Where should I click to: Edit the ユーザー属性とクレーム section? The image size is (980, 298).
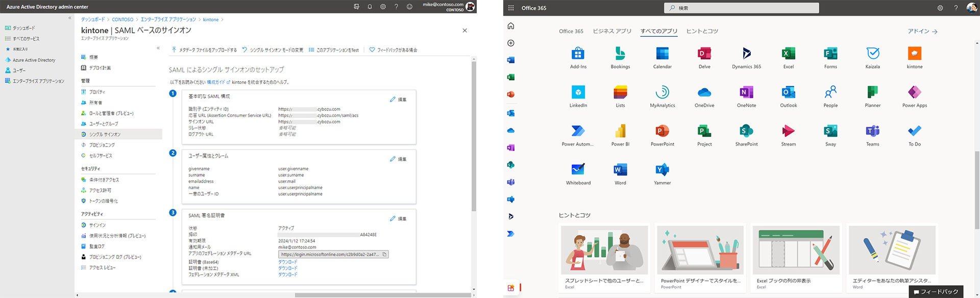[398, 159]
